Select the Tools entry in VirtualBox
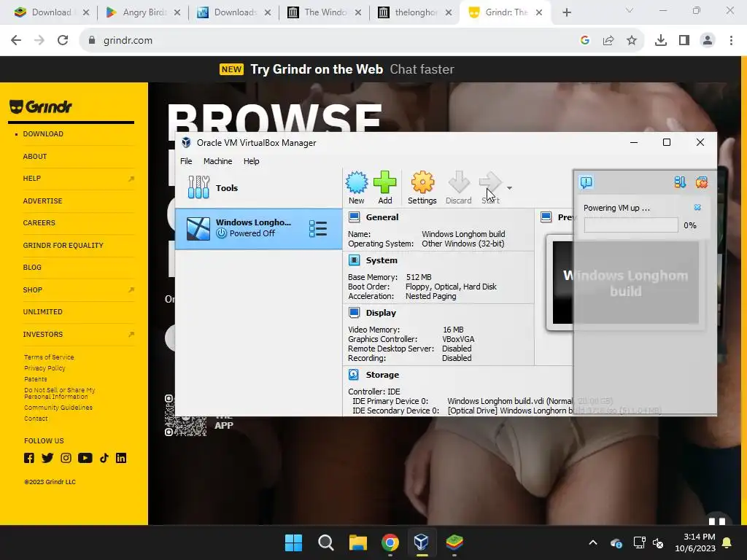The height and width of the screenshot is (560, 747). (259, 187)
